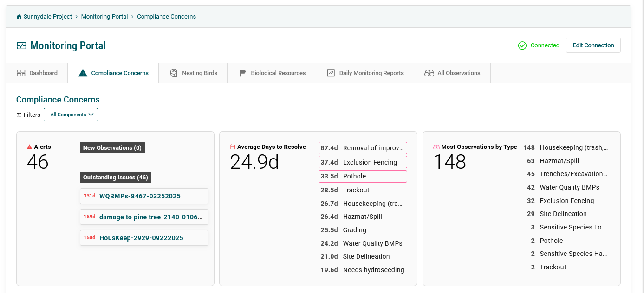Open the All Components dropdown
This screenshot has height=293, width=644.
coord(71,115)
